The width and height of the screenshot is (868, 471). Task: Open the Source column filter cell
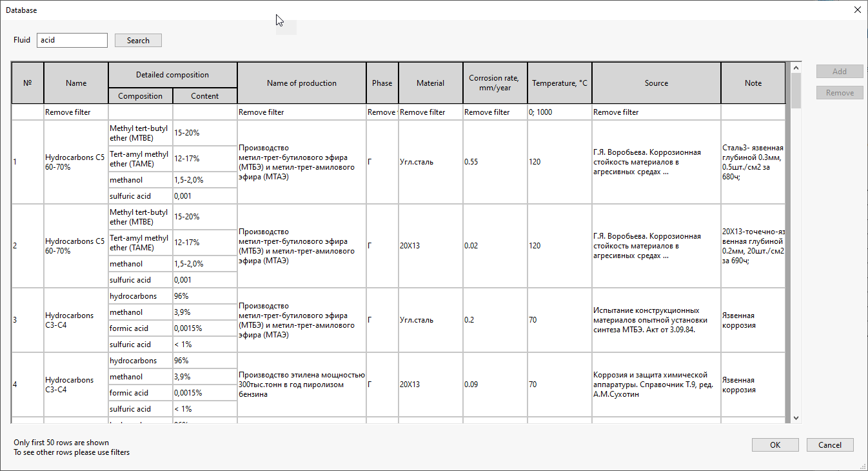656,112
